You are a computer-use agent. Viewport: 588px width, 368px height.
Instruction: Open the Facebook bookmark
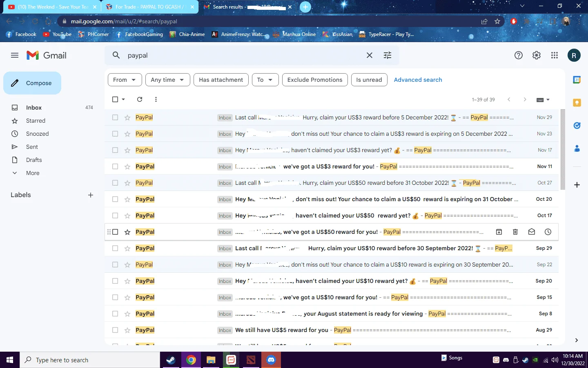click(x=21, y=34)
